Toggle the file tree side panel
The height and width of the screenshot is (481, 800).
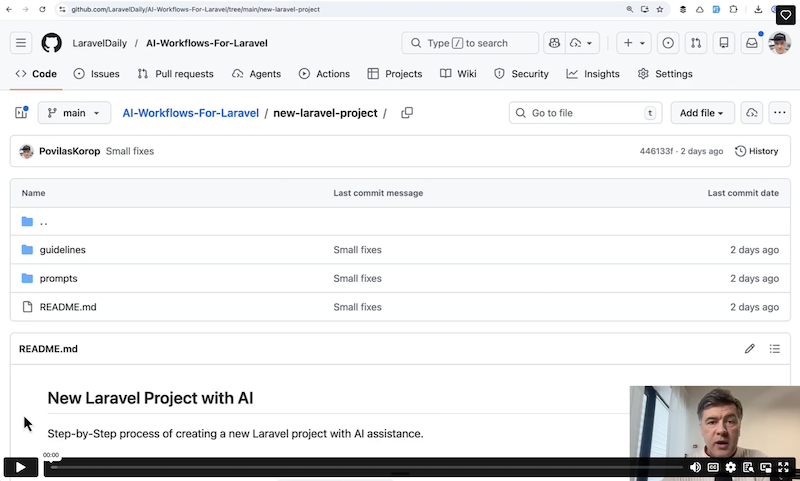[21, 113]
